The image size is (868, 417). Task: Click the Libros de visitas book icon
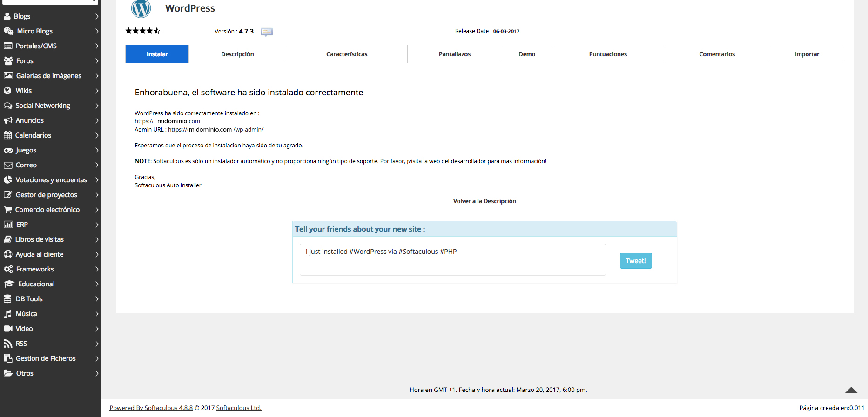[x=7, y=239]
